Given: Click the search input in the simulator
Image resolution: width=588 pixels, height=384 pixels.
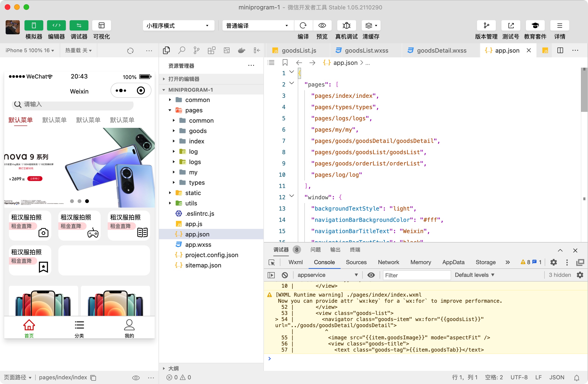Looking at the screenshot, I should pyautogui.click(x=73, y=105).
